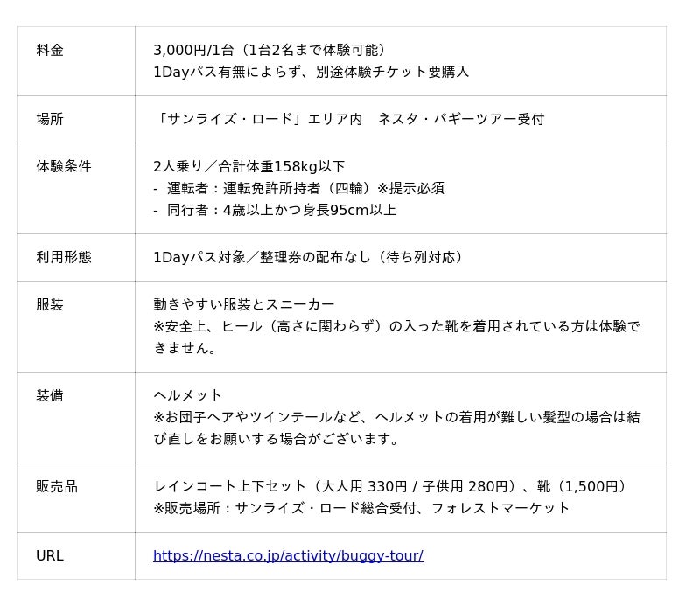
Task: Click the 利用形態 row label
Action: click(63, 257)
